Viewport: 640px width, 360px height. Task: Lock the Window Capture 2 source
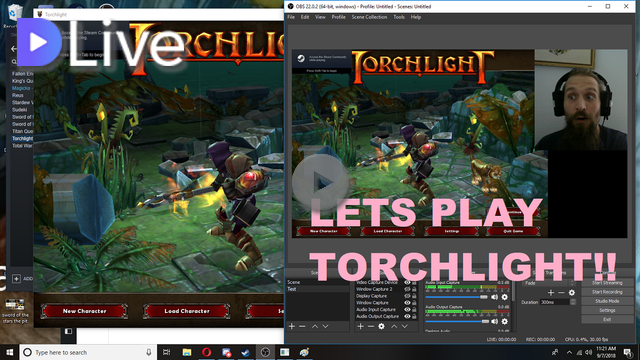414,289
